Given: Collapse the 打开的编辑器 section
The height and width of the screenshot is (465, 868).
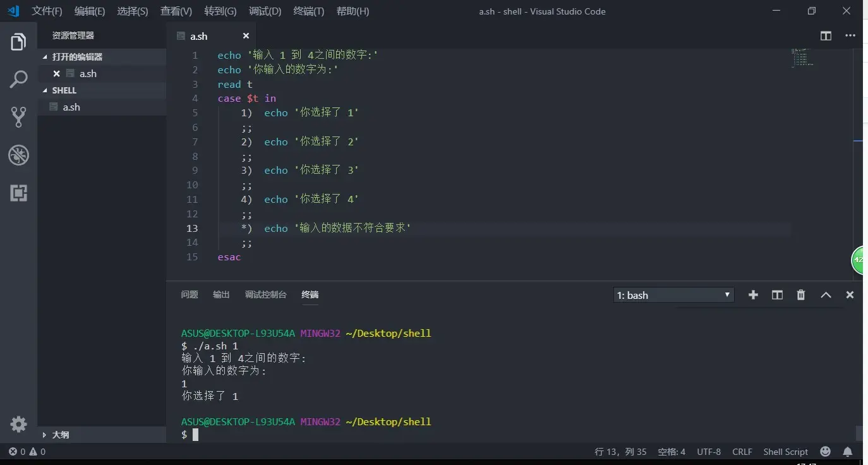Looking at the screenshot, I should point(102,56).
